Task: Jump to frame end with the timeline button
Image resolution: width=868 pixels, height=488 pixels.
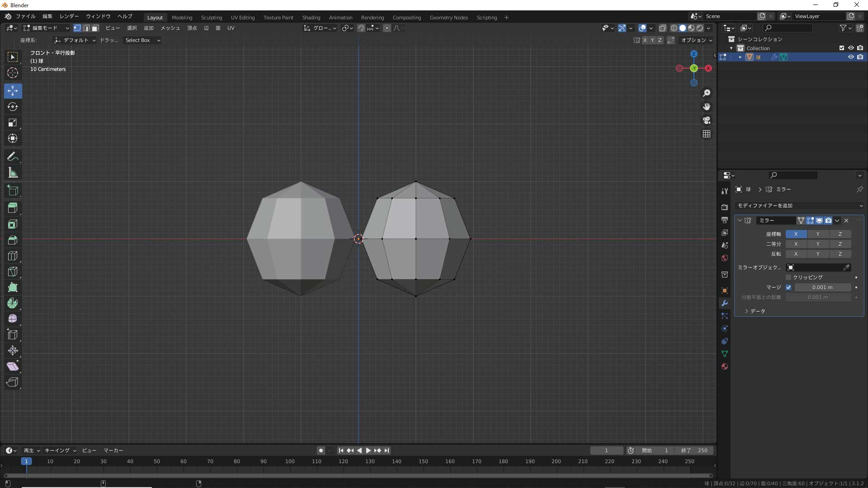Action: point(387,450)
